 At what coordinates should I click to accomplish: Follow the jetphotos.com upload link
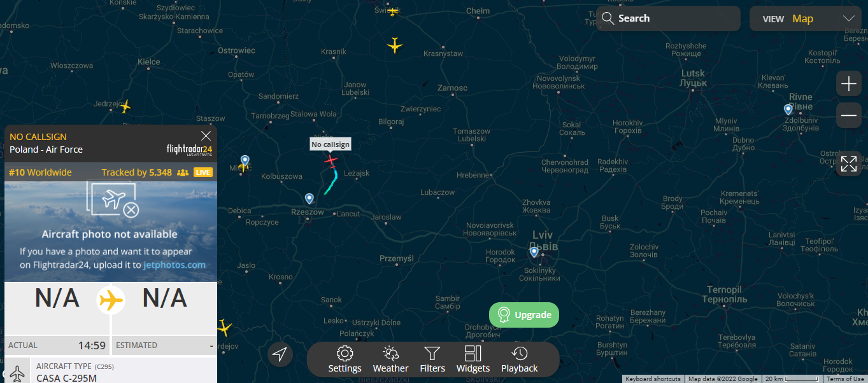[x=174, y=265]
